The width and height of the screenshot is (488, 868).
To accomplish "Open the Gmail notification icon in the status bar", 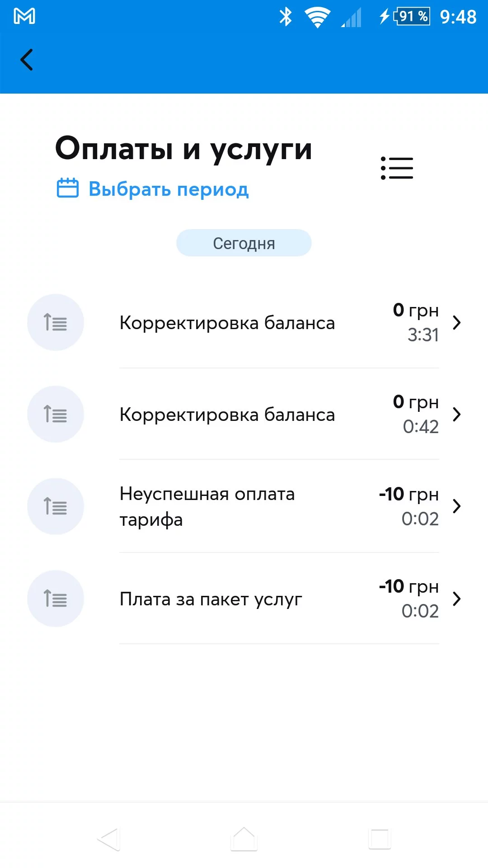I will [24, 17].
